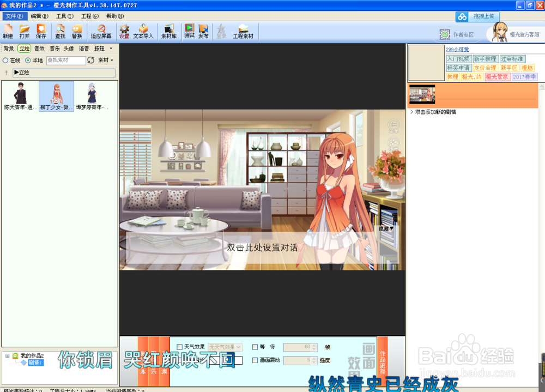Click the 过审标准 tag button
Viewport: 545px width, 392px height.
click(x=512, y=59)
